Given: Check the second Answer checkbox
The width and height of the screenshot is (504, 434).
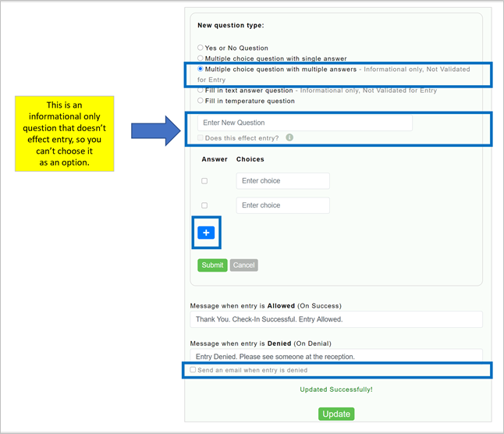Looking at the screenshot, I should click(204, 206).
